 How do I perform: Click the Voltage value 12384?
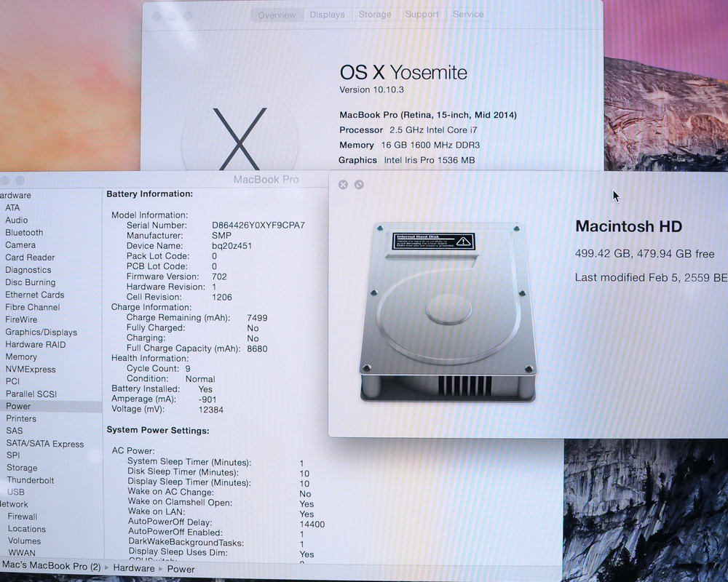point(211,410)
